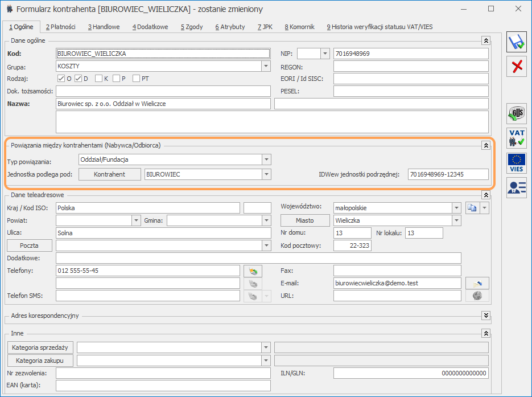Switch to the 2 Płatności tab
The width and height of the screenshot is (532, 397).
[61, 27]
